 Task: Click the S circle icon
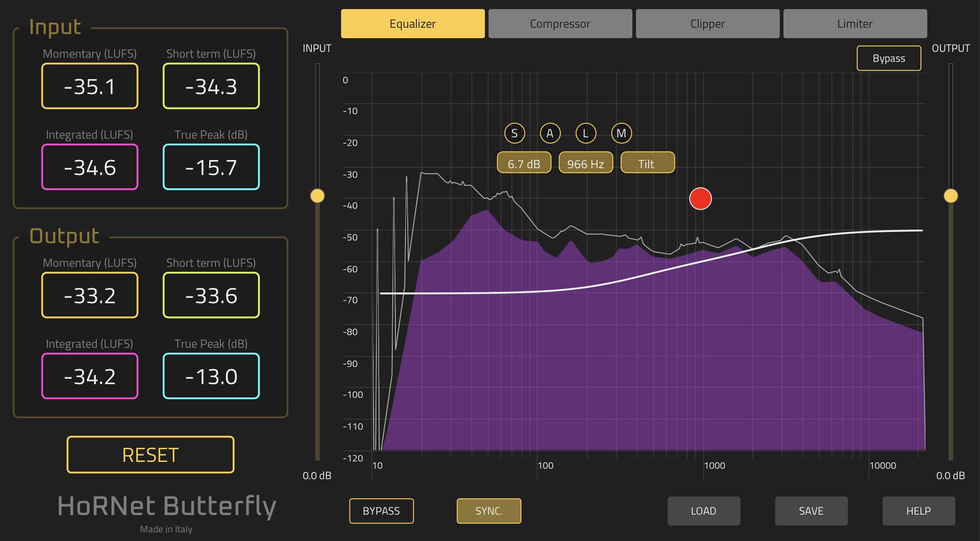(x=515, y=133)
